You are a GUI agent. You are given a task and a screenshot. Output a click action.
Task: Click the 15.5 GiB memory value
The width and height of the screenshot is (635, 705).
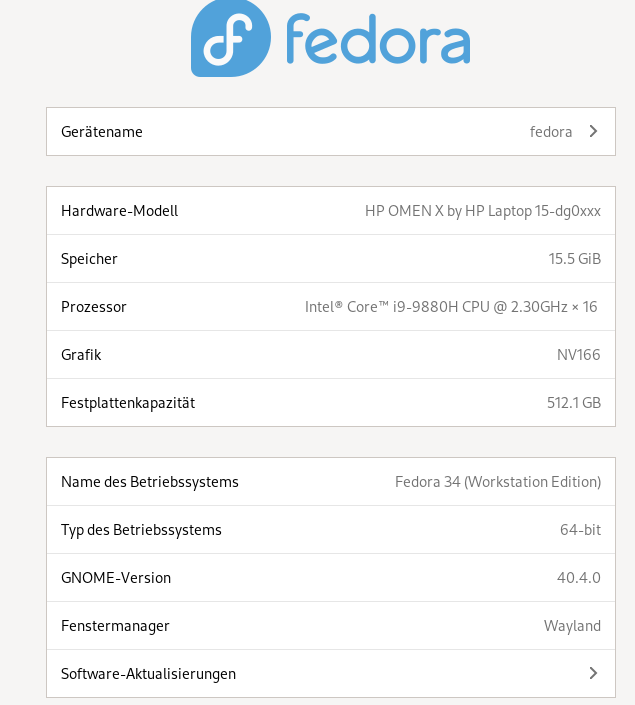[574, 259]
